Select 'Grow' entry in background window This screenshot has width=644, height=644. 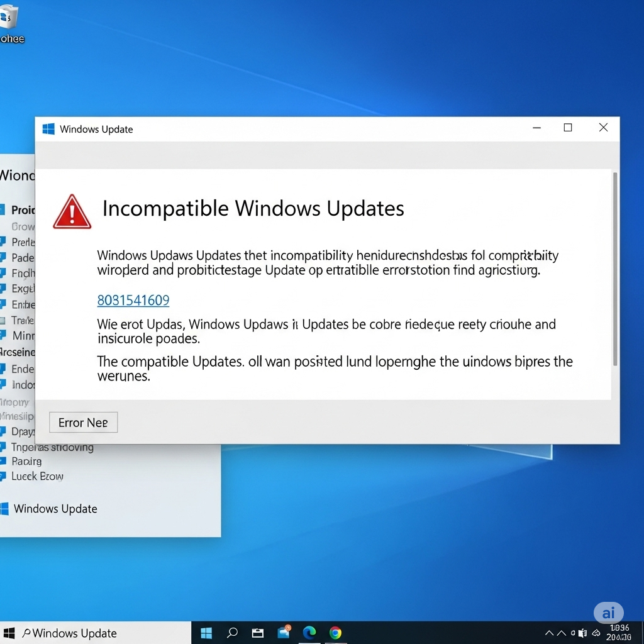coord(23,226)
